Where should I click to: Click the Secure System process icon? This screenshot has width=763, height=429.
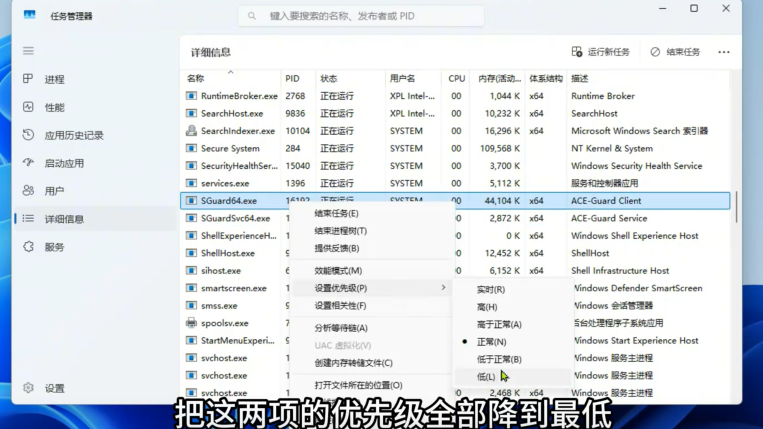tap(191, 148)
